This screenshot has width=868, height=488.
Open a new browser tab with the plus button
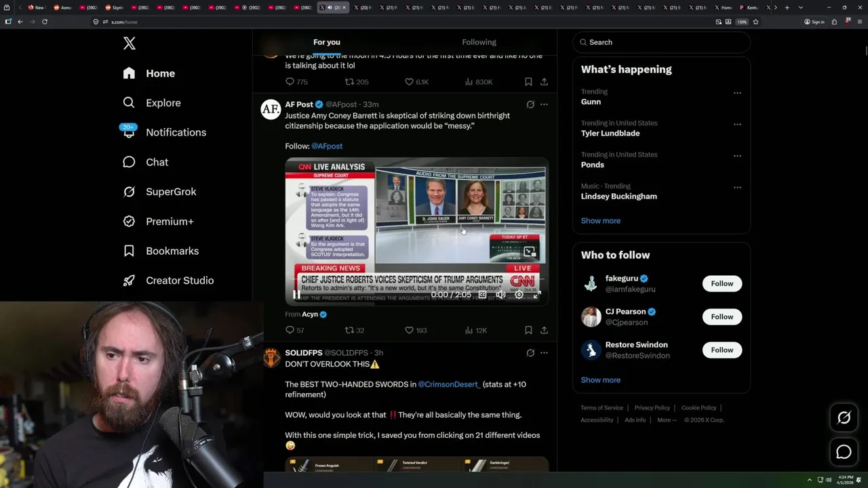tap(787, 7)
